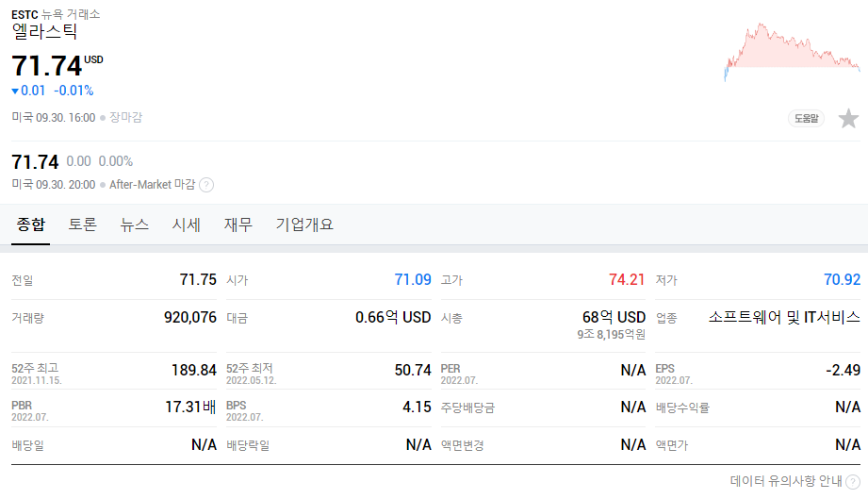Click the 도움말 help button
Screen dimensions: 868x499
(x=806, y=119)
